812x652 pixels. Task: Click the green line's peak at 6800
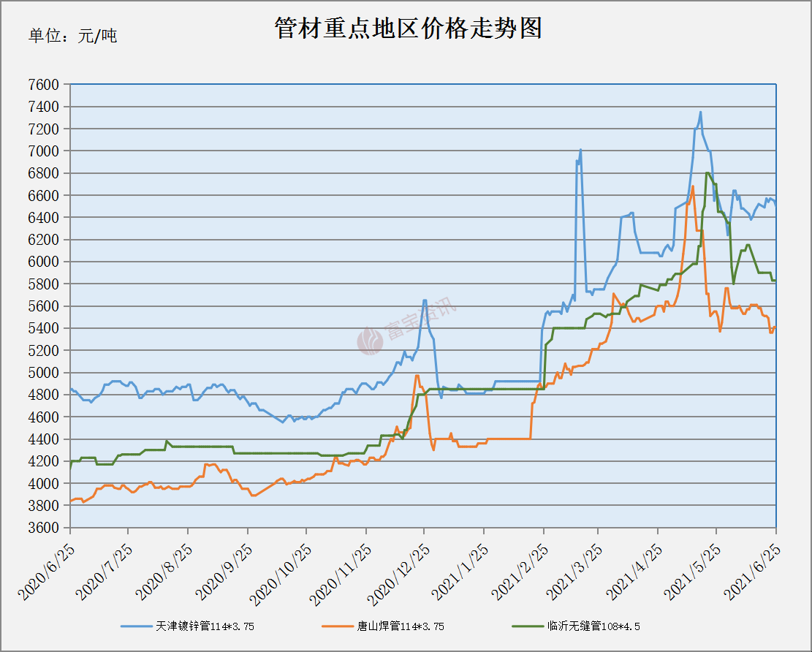707,173
